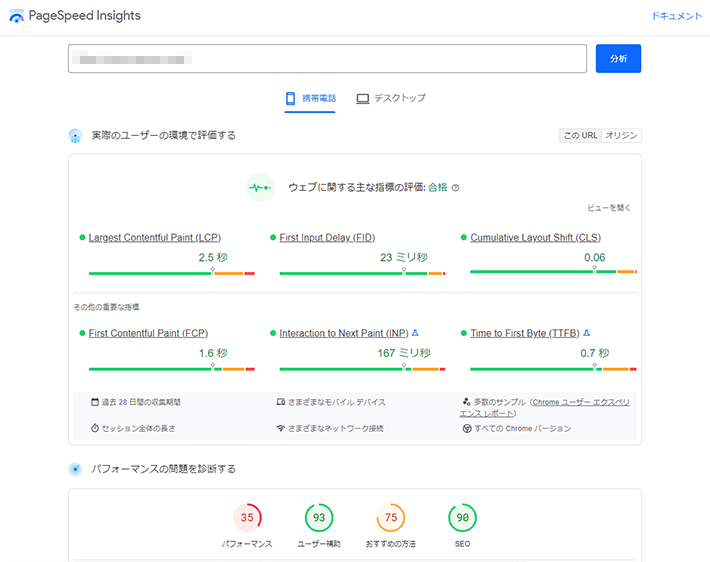Click the help icon next to 合格

456,187
